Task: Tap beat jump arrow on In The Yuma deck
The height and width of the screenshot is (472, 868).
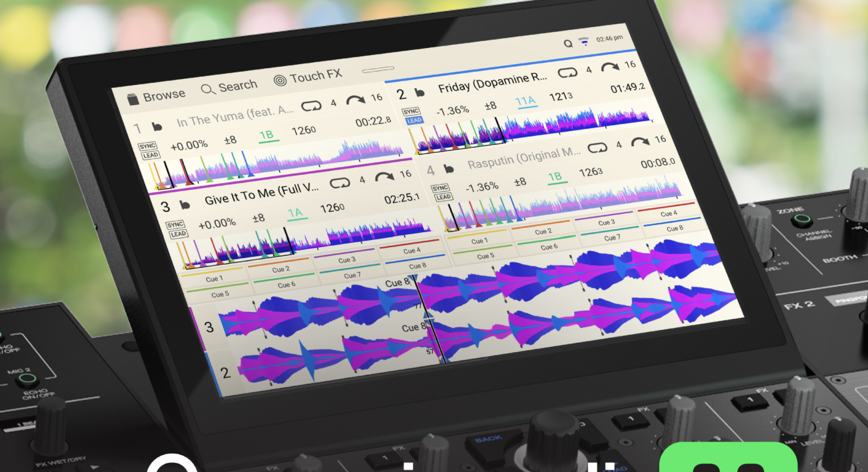Action: coord(355,100)
